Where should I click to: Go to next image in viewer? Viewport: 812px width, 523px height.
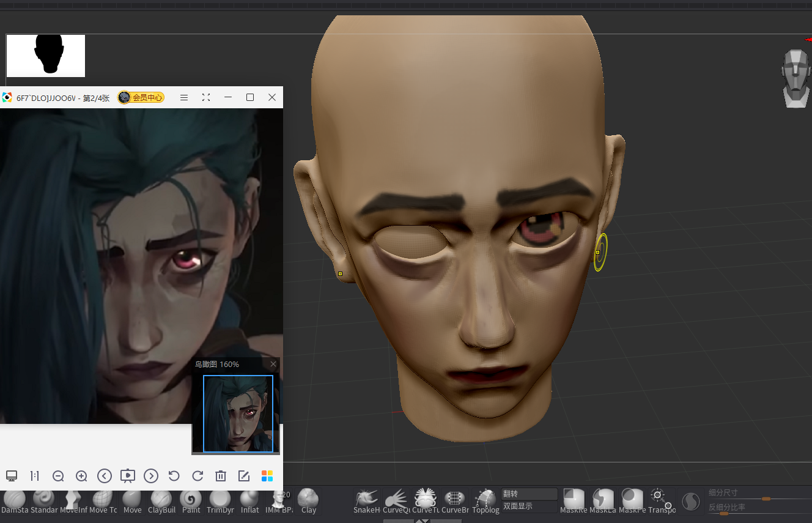coord(151,476)
